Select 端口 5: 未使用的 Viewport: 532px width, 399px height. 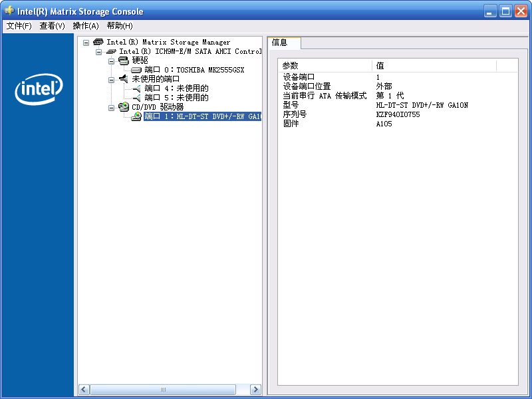click(x=176, y=98)
